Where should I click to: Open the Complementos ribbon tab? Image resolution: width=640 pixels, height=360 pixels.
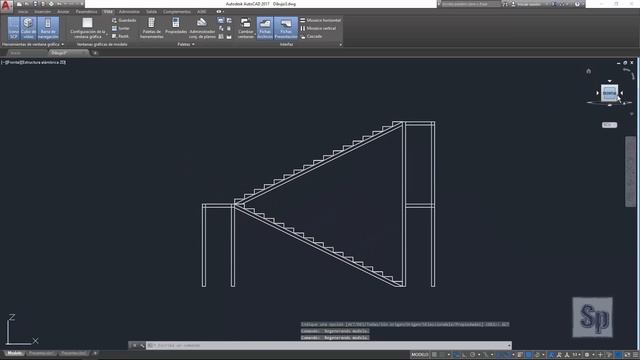[x=177, y=12]
